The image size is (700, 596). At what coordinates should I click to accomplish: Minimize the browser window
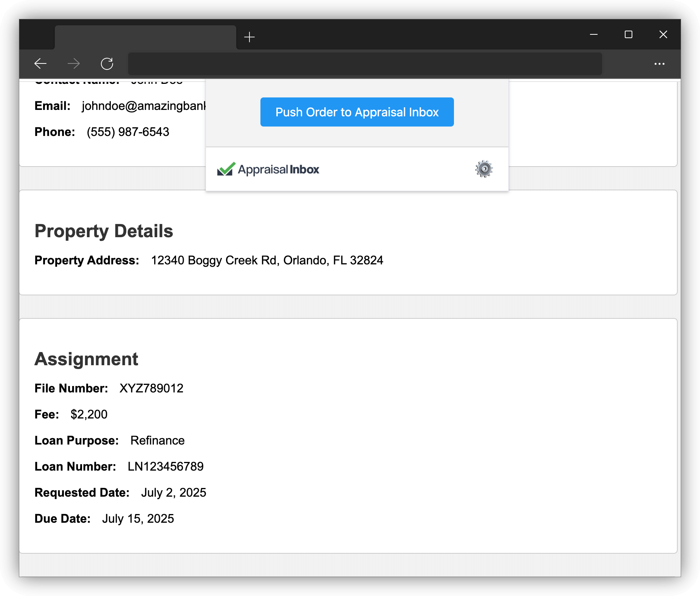[x=594, y=35]
